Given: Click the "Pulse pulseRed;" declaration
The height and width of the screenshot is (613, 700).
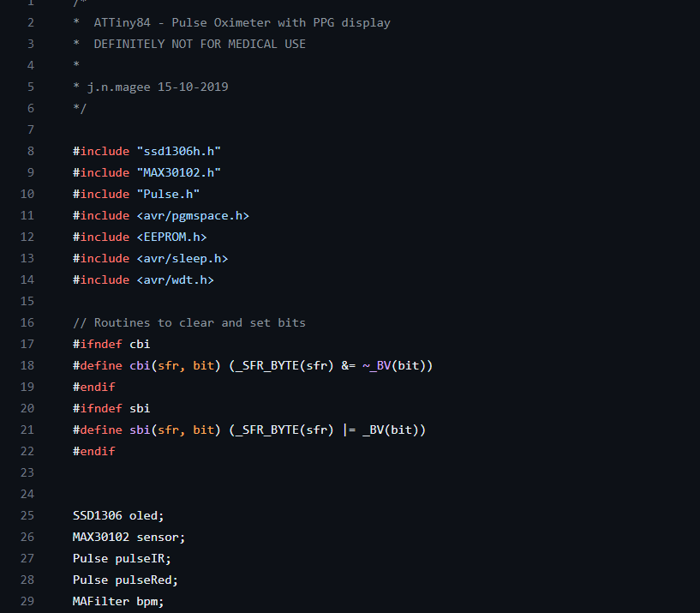Looking at the screenshot, I should [x=125, y=580].
